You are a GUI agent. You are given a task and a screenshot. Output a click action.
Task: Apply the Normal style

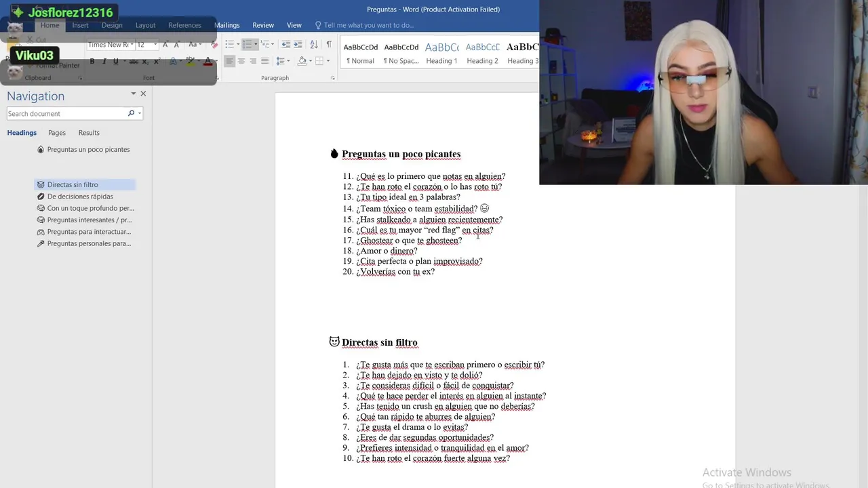[360, 53]
